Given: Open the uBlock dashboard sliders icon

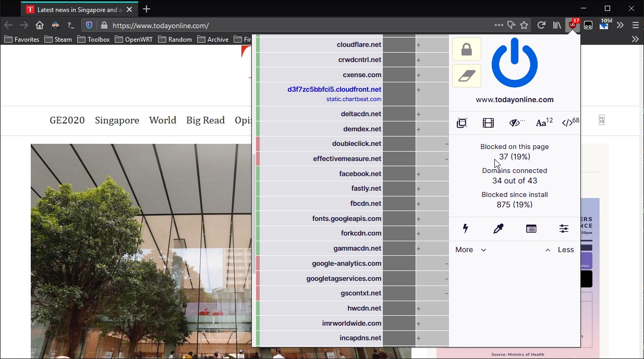Looking at the screenshot, I should 564,228.
